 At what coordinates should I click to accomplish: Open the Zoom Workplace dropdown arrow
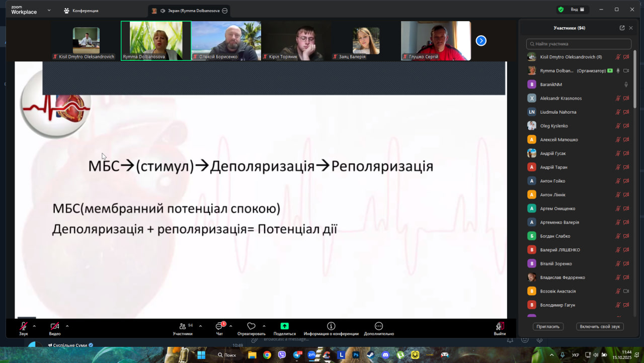pyautogui.click(x=49, y=10)
